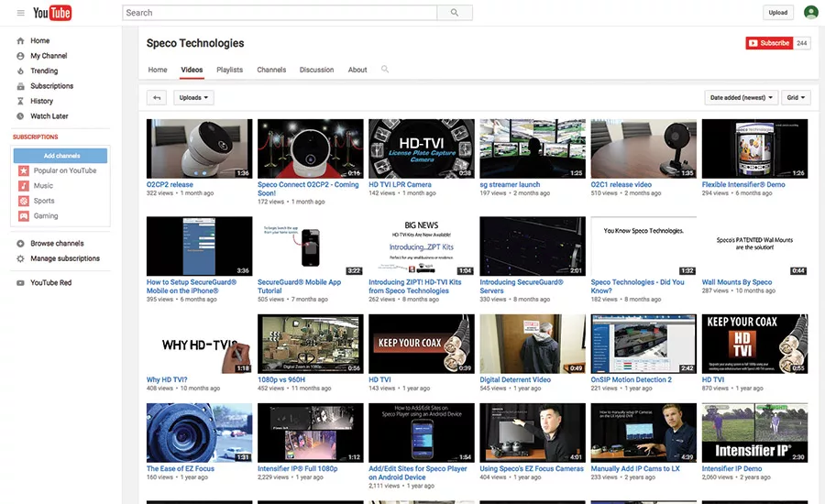Click the Intensifier IP Demo thumbnail
The width and height of the screenshot is (825, 504).
(754, 433)
